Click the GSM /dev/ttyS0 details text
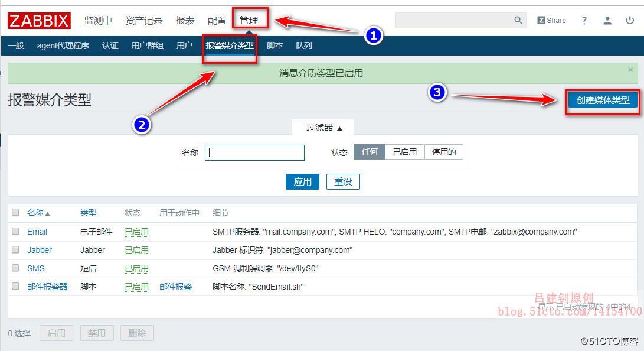 (x=265, y=268)
